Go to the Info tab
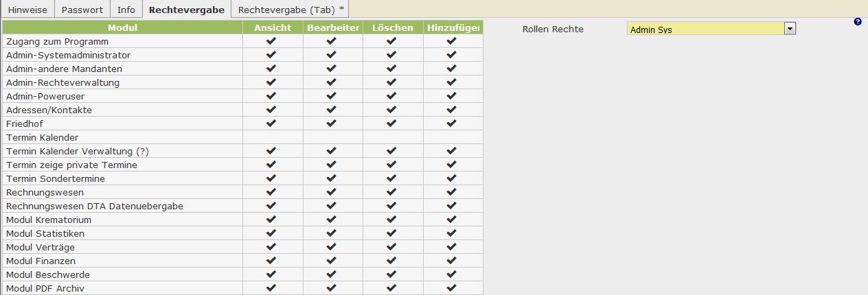868x295 pixels. (x=126, y=10)
